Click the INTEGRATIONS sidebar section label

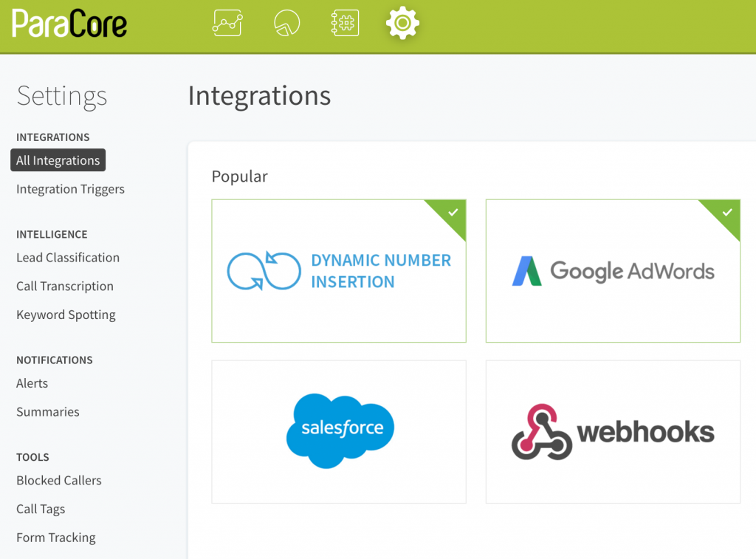coord(53,137)
